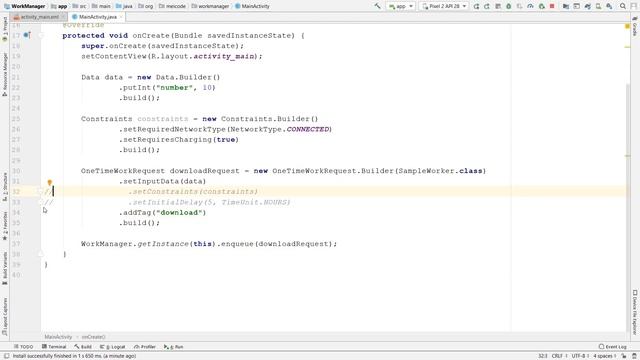Change the 4 spaces indent setting
Image resolution: width=640 pixels, height=360 pixels.
[x=605, y=356]
